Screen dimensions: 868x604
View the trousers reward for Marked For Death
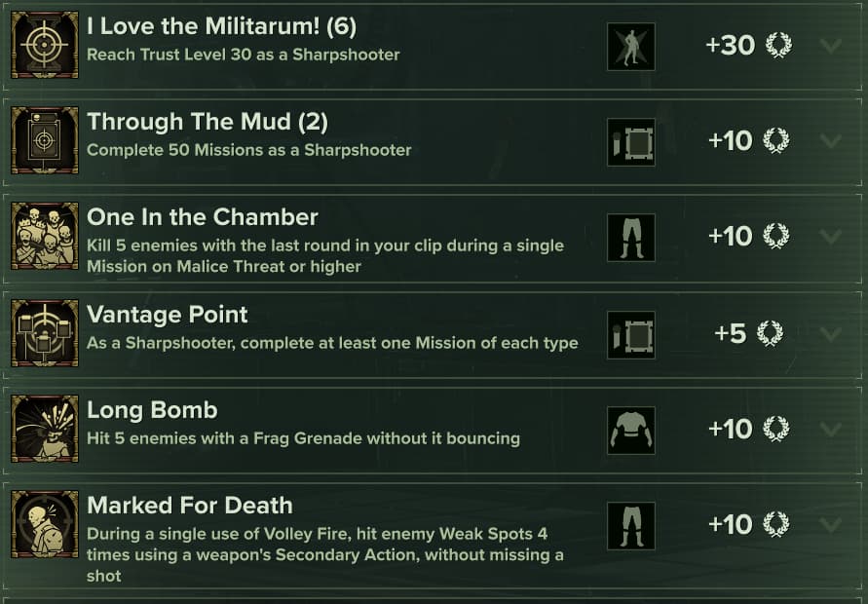[631, 526]
